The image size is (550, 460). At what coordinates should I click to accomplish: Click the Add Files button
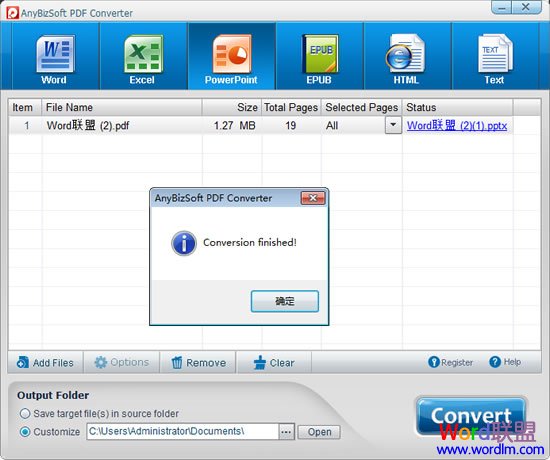pos(45,362)
